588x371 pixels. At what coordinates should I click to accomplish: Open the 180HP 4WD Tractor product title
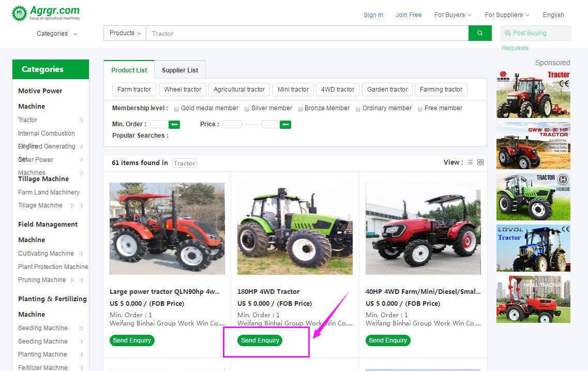[x=268, y=291]
